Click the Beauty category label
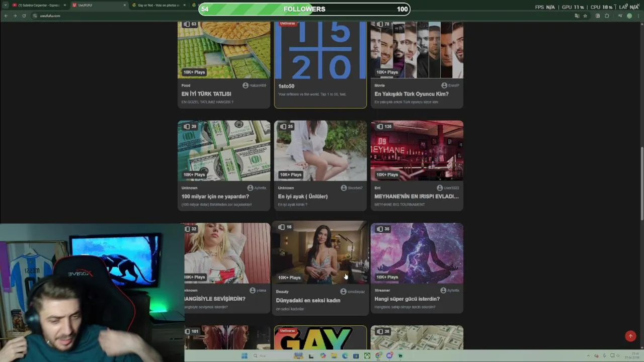Viewport: 644px width, 362px height. (282, 292)
